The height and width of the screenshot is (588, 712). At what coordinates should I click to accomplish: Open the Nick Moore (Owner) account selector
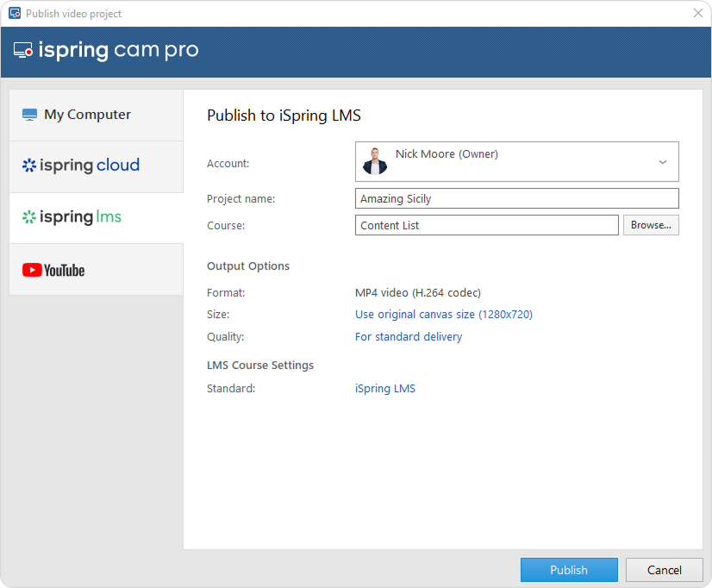[516, 161]
